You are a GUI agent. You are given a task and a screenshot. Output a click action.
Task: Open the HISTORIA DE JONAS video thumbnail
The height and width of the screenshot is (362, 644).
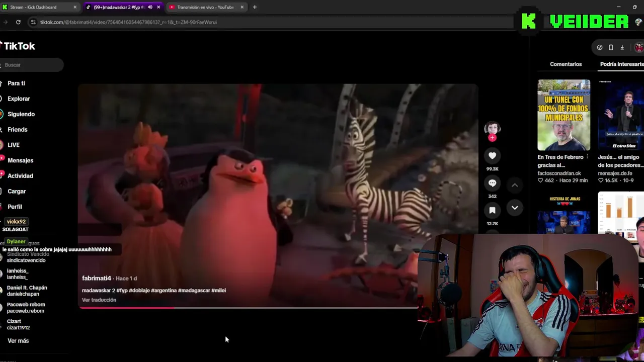pos(563,213)
